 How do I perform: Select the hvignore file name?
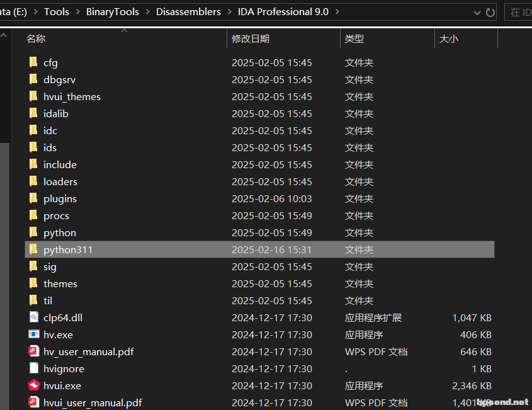pos(64,368)
